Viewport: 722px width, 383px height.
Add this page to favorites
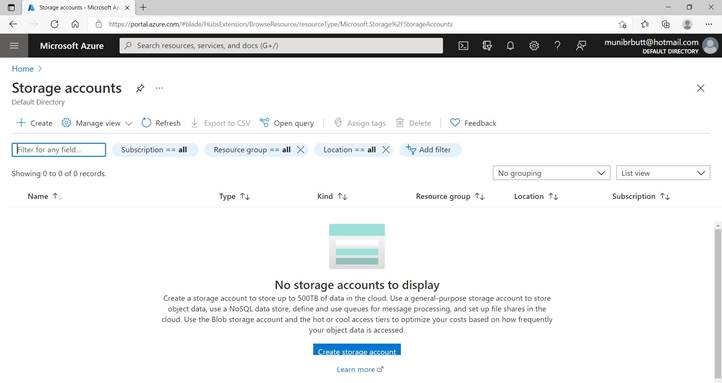[623, 24]
